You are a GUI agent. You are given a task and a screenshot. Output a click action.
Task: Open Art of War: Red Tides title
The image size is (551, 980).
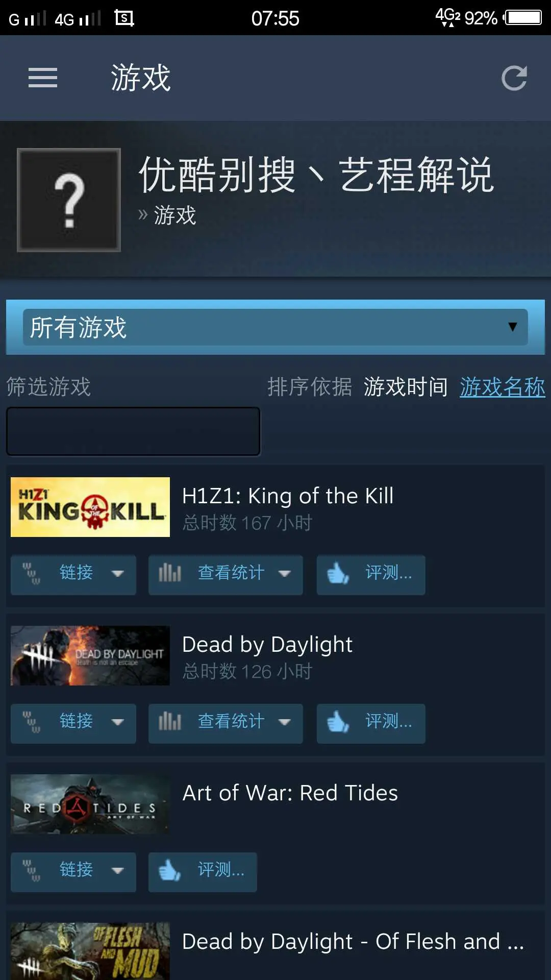(x=290, y=793)
